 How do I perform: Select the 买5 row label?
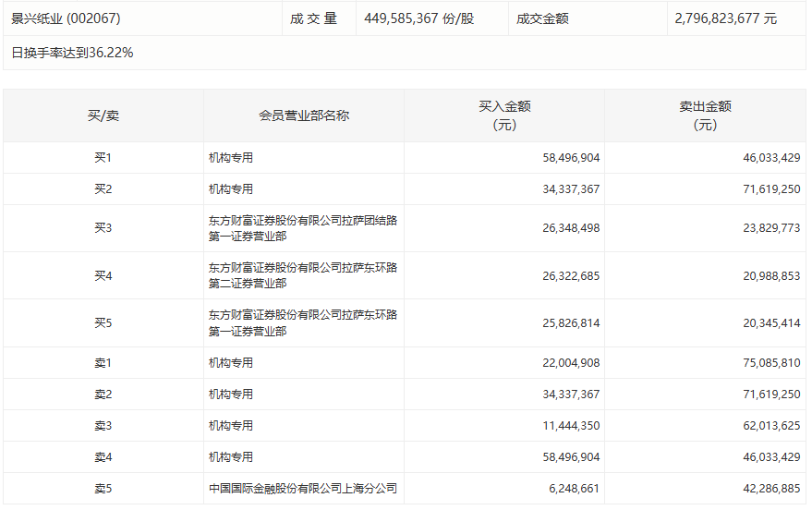pyautogui.click(x=103, y=322)
